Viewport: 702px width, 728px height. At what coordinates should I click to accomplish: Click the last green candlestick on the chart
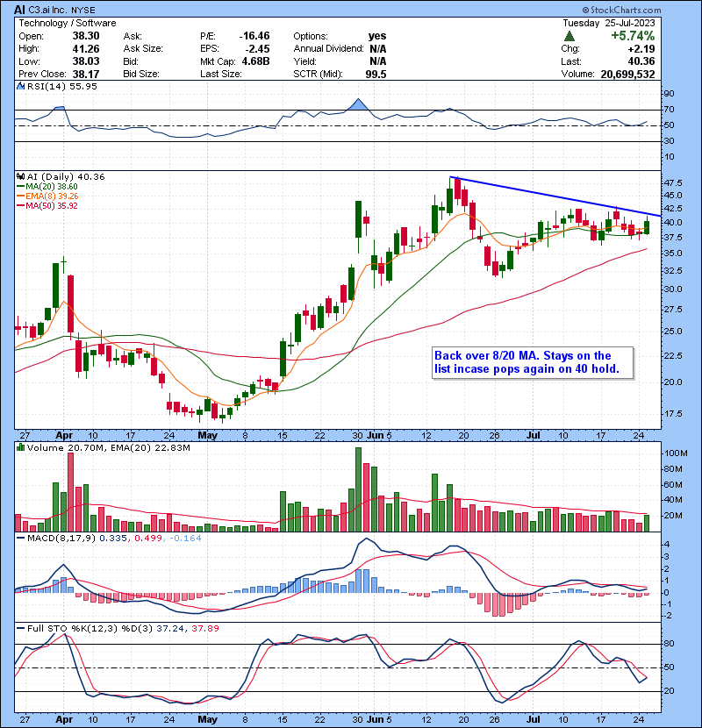pos(646,228)
